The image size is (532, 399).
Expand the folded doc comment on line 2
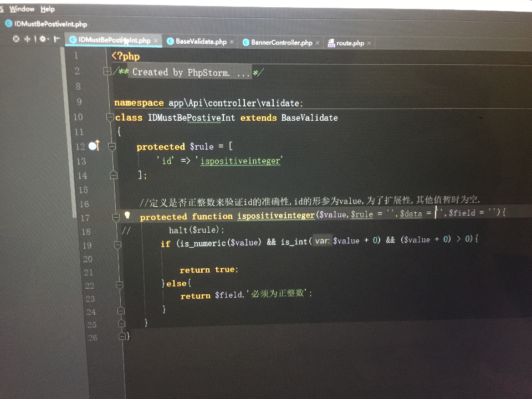tap(107, 71)
